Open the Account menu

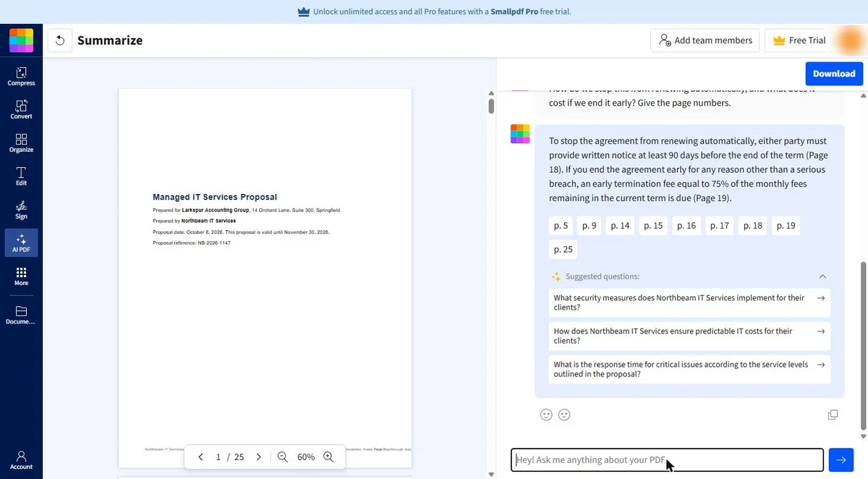21,460
